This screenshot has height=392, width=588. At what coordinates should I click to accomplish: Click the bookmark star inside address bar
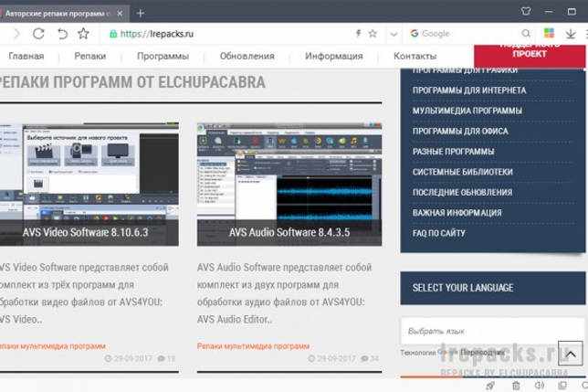[373, 34]
